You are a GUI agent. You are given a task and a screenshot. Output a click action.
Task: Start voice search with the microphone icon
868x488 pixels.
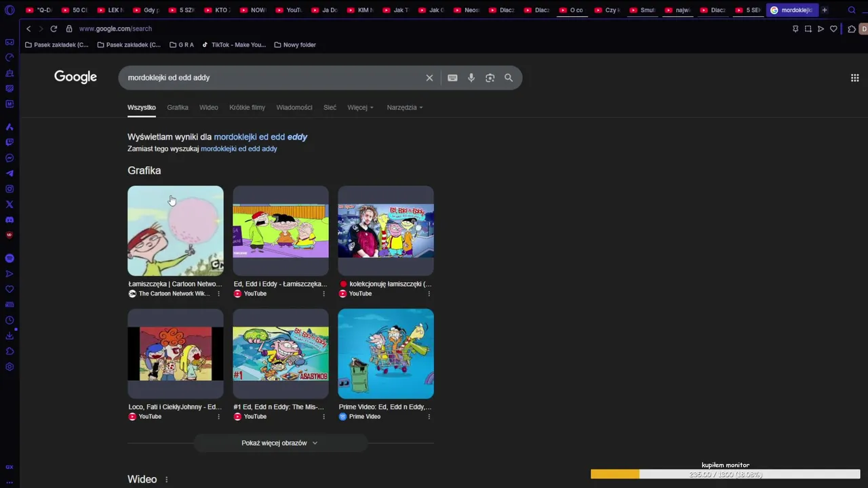471,78
